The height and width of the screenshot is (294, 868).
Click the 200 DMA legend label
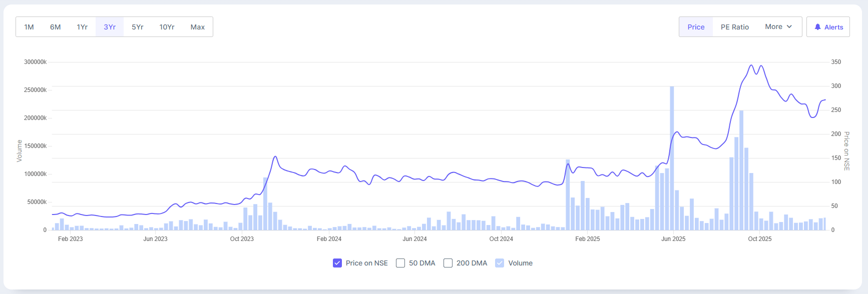tap(472, 263)
